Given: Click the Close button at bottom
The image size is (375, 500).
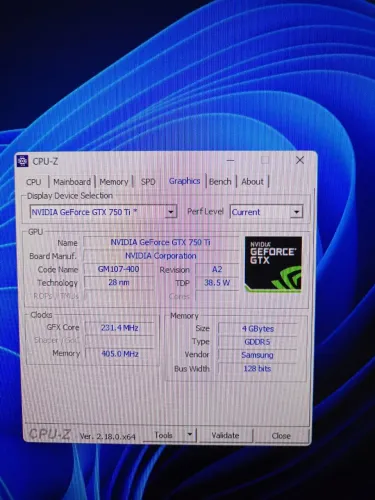Looking at the screenshot, I should click(x=281, y=436).
